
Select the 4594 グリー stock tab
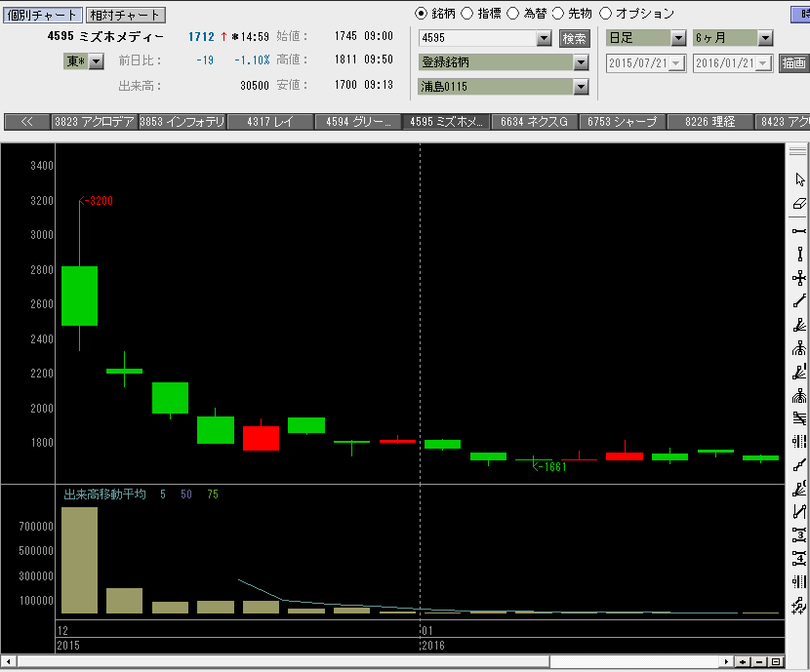pos(358,122)
